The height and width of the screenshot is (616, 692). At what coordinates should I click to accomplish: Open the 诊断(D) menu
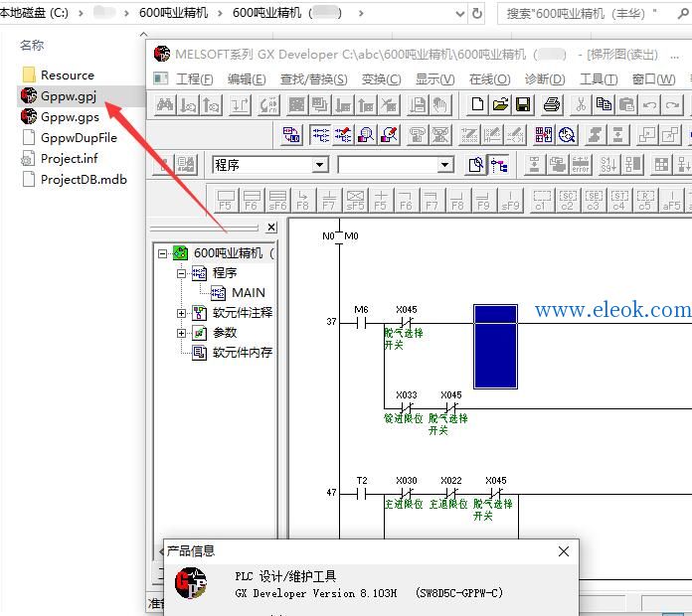click(x=545, y=79)
